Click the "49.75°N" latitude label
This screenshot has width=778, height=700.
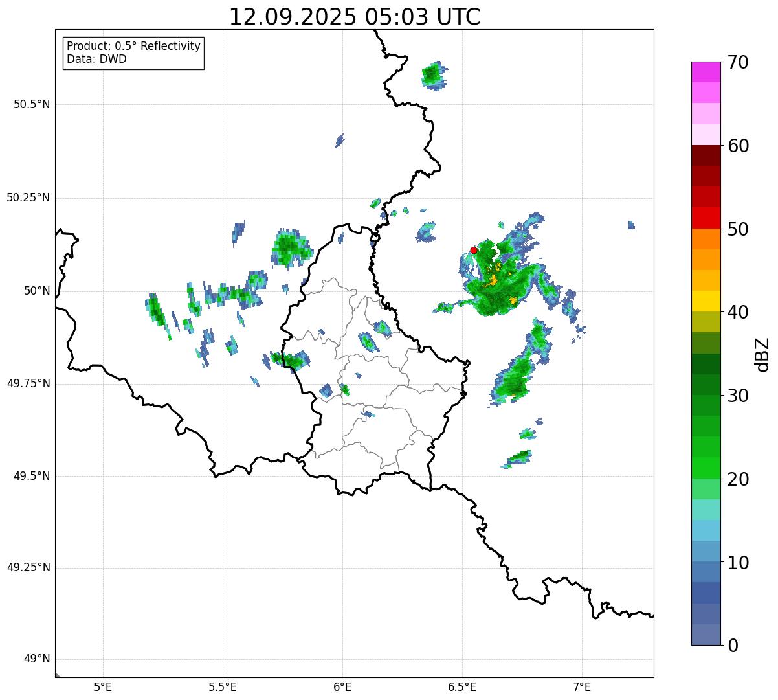(28, 383)
